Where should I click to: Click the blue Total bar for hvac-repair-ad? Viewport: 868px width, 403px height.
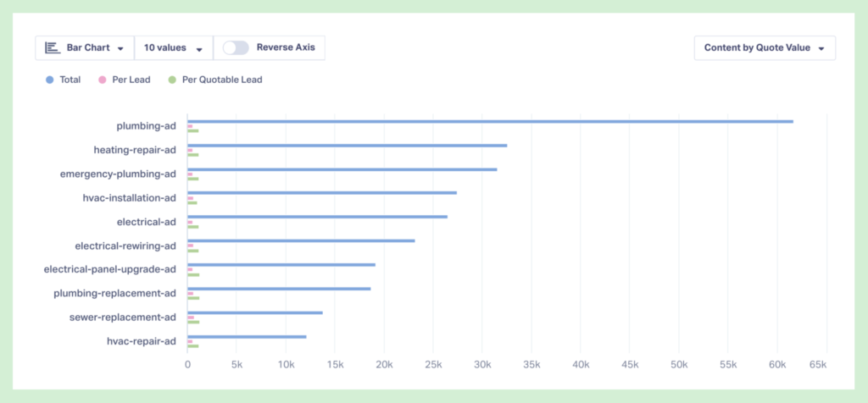(247, 337)
